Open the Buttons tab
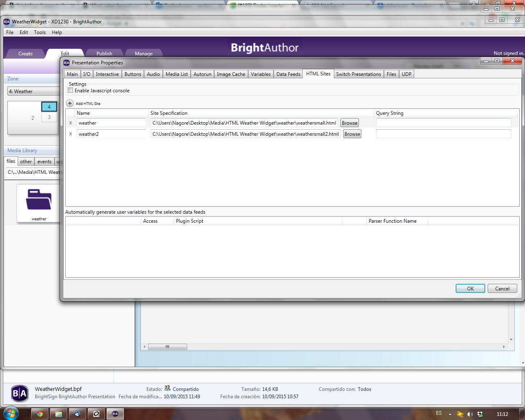The width and height of the screenshot is (525, 420). (x=133, y=74)
